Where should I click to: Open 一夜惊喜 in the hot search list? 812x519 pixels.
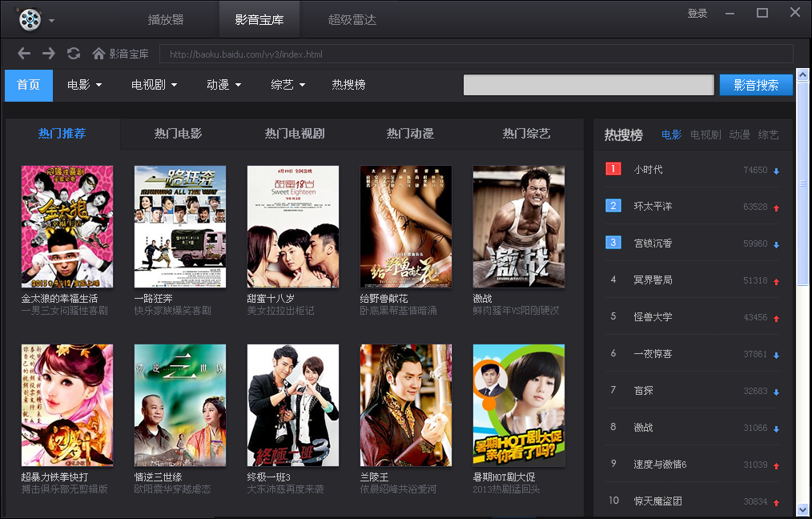click(x=653, y=354)
